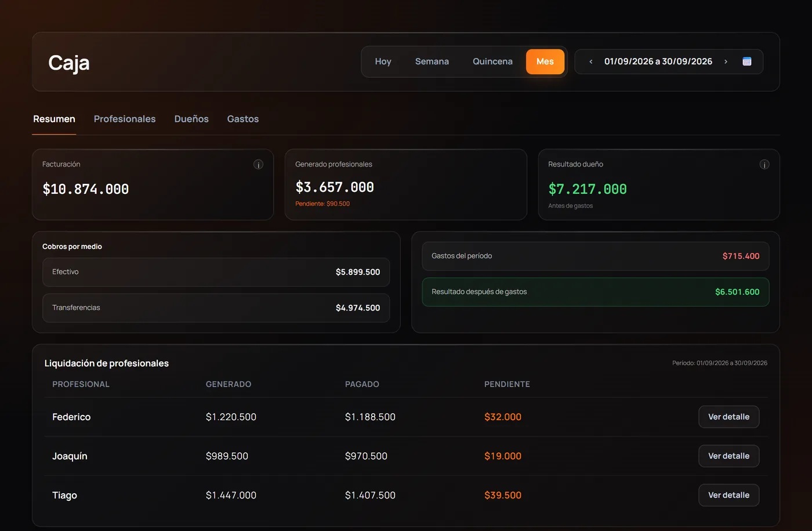This screenshot has height=531, width=812.
Task: Switch to the Resumen tab
Action: (x=54, y=119)
